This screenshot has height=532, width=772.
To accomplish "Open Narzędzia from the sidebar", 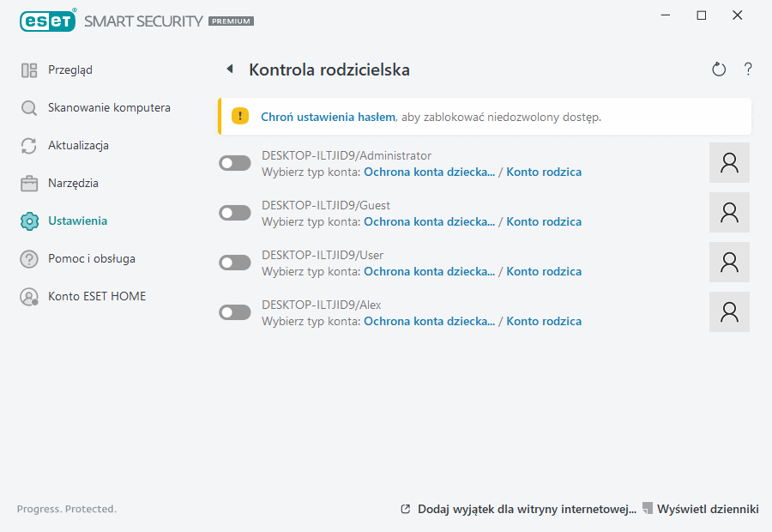I will click(x=73, y=184).
